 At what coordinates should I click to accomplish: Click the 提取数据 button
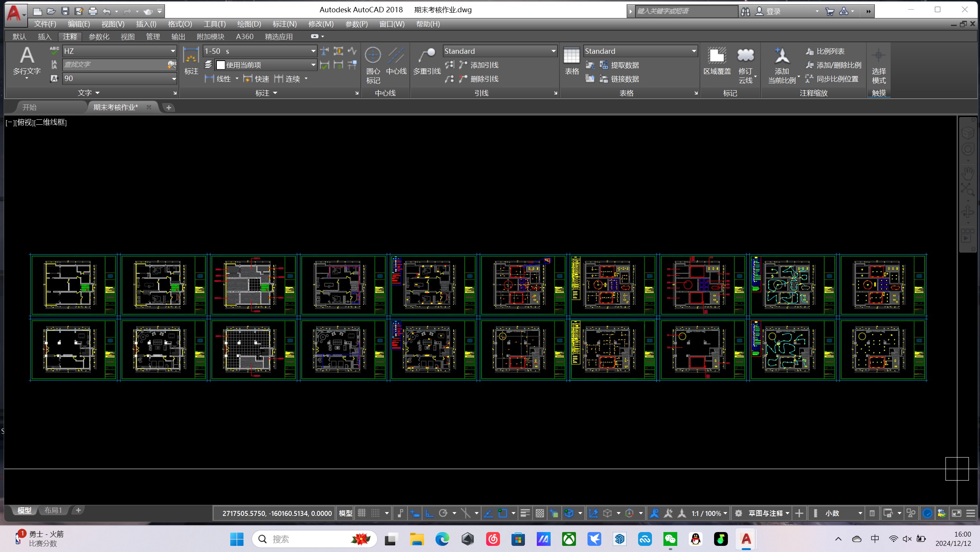(x=620, y=65)
